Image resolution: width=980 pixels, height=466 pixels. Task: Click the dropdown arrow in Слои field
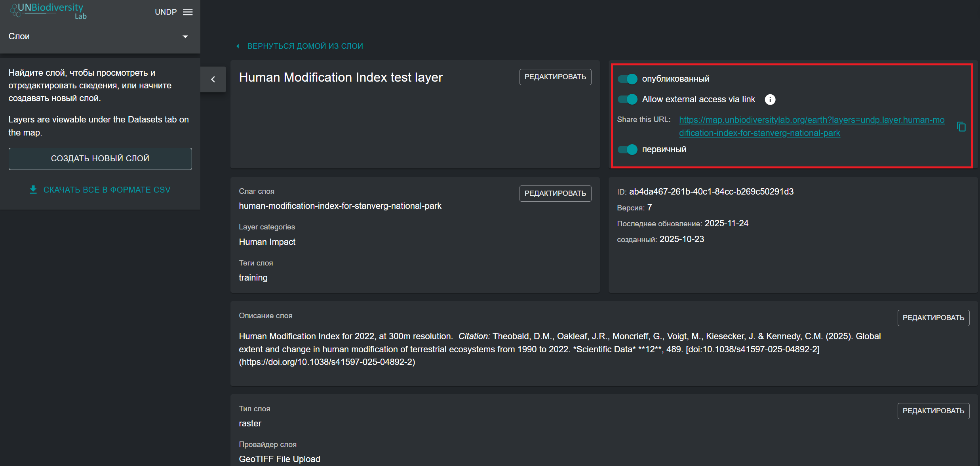point(185,36)
